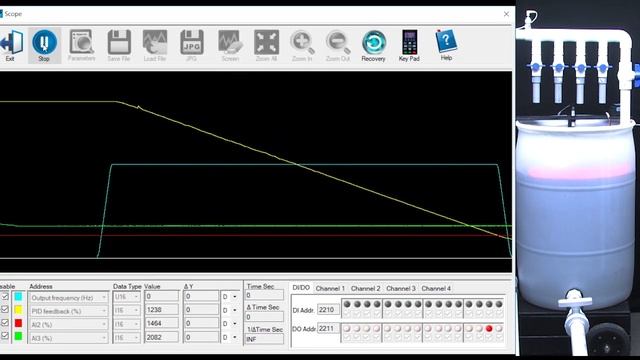The image size is (640, 360).
Task: Open the Parameters tool
Action: pos(82,46)
